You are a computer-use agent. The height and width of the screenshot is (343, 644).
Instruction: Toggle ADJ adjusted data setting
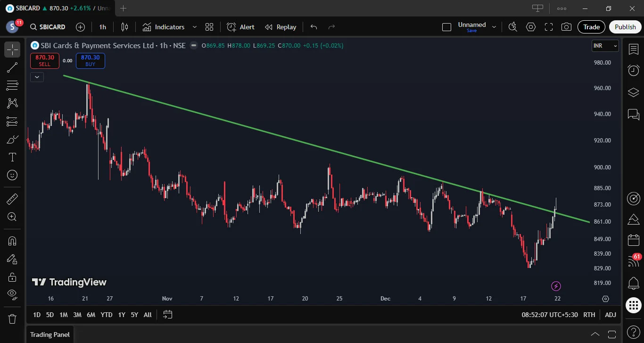(611, 315)
